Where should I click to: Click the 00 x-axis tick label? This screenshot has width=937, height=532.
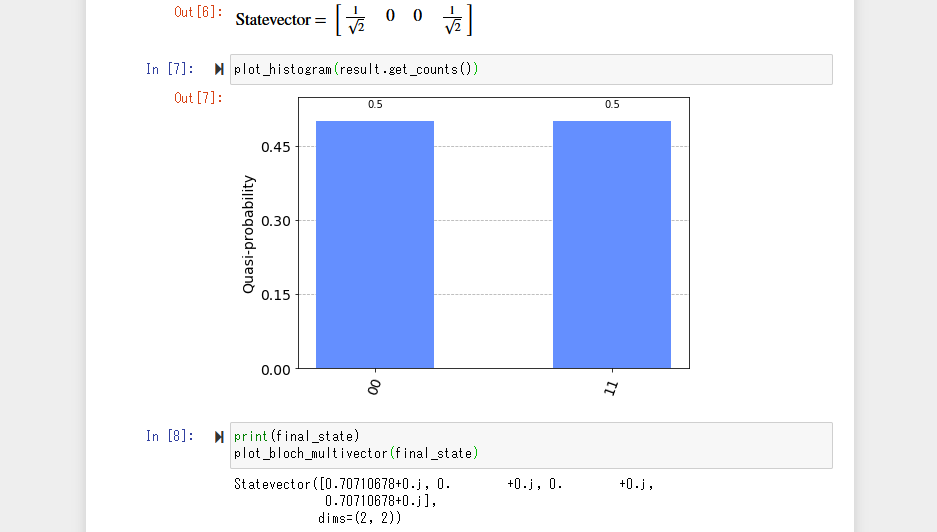[x=375, y=388]
